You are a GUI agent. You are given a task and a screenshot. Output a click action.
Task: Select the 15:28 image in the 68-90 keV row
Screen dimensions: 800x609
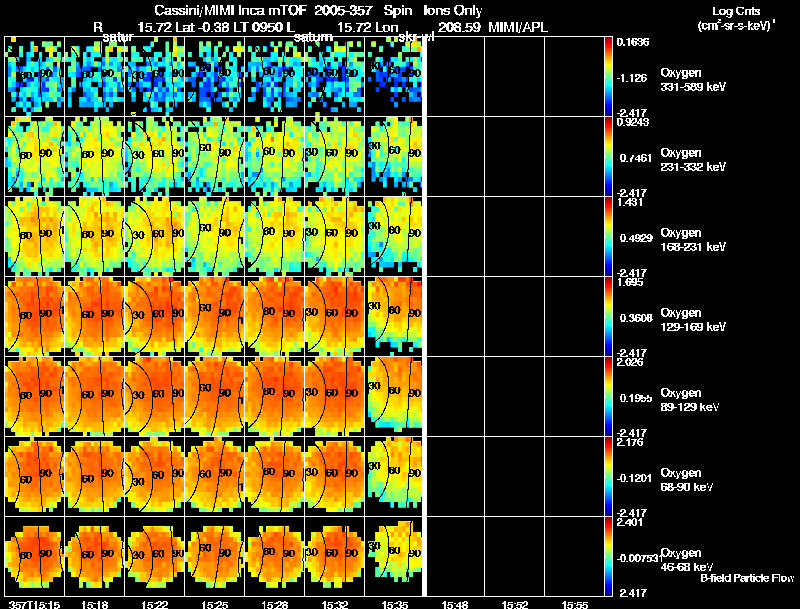pyautogui.click(x=274, y=476)
